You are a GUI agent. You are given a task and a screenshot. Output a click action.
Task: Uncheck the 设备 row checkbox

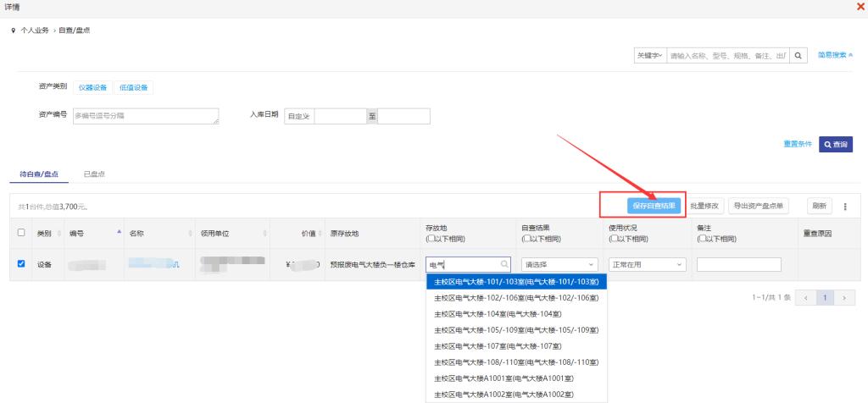click(x=21, y=264)
